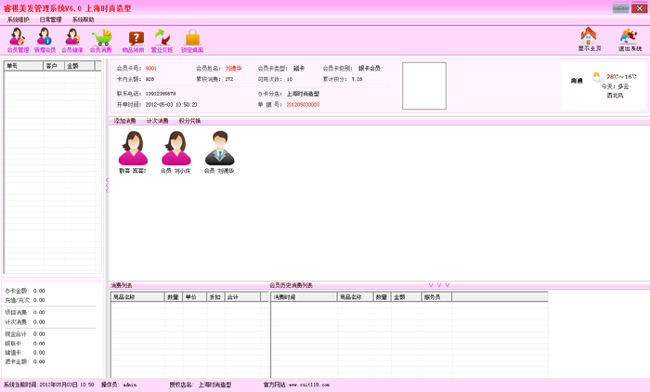The image size is (650, 392).
Task: Click the 消费列表 panel title
Action: [x=121, y=286]
